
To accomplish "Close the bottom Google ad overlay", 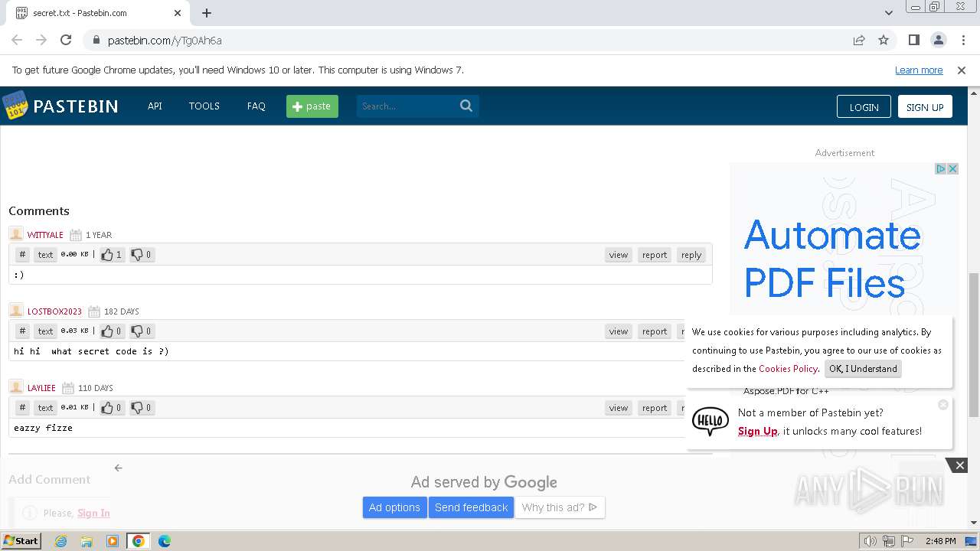I will 959,465.
